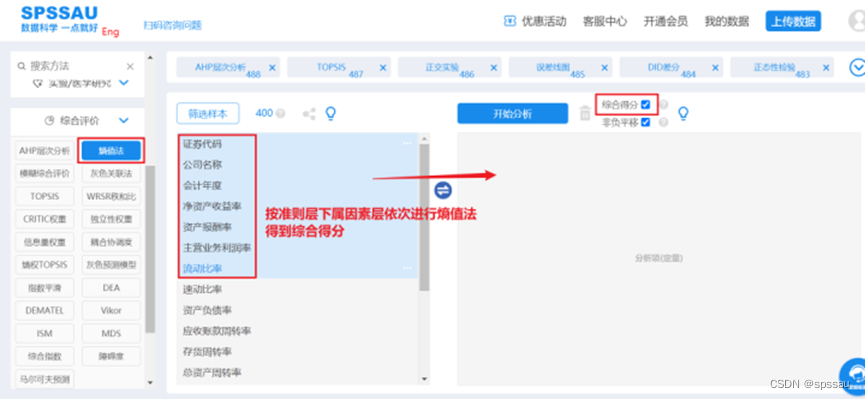Close the TOPSIS history tab
This screenshot has height=399, width=865.
(x=383, y=67)
